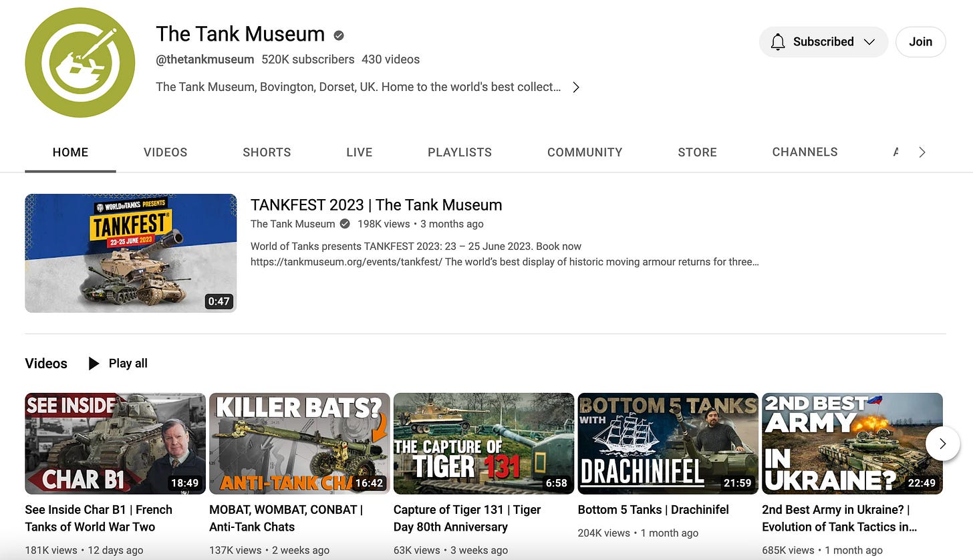Open the PLAYLISTS tab
Image resolution: width=973 pixels, height=560 pixels.
click(460, 152)
